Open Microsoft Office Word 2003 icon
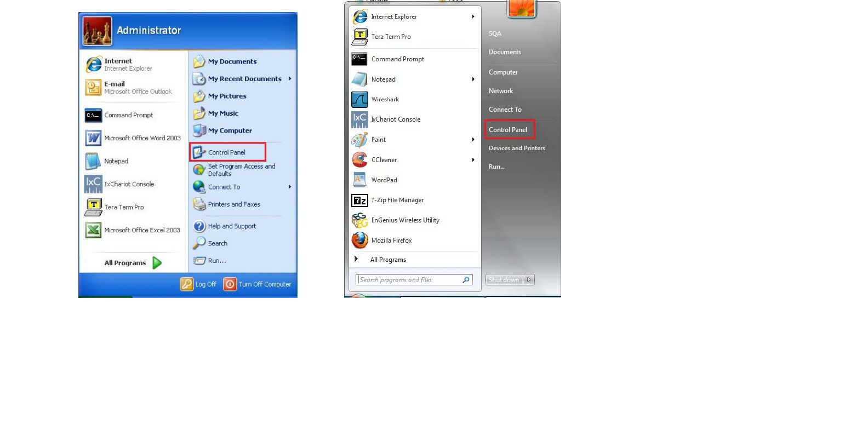 pos(93,138)
